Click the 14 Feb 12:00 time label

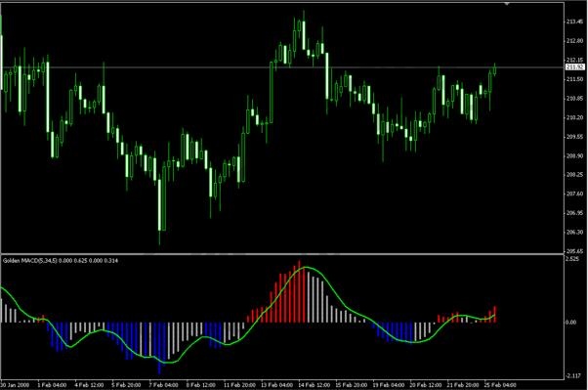pyautogui.click(x=314, y=385)
